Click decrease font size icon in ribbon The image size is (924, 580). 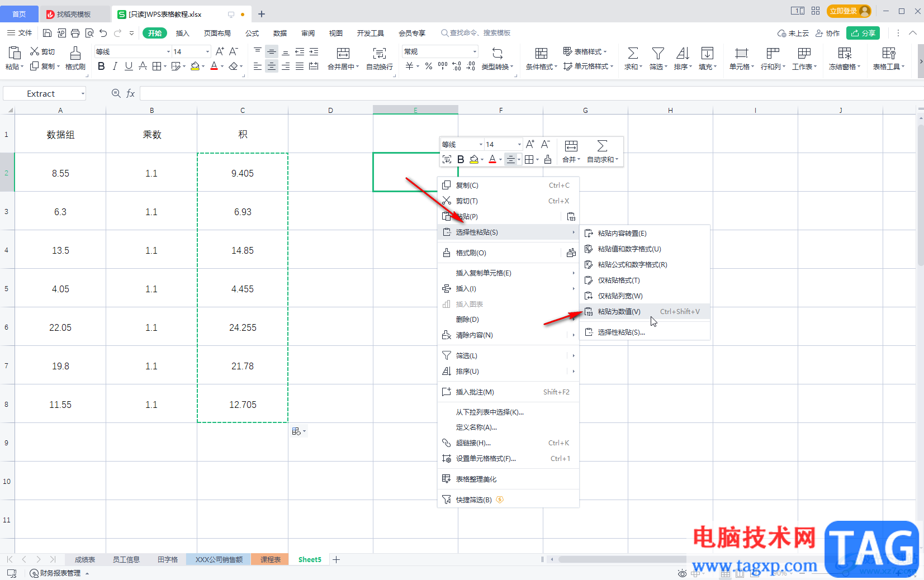pos(234,51)
